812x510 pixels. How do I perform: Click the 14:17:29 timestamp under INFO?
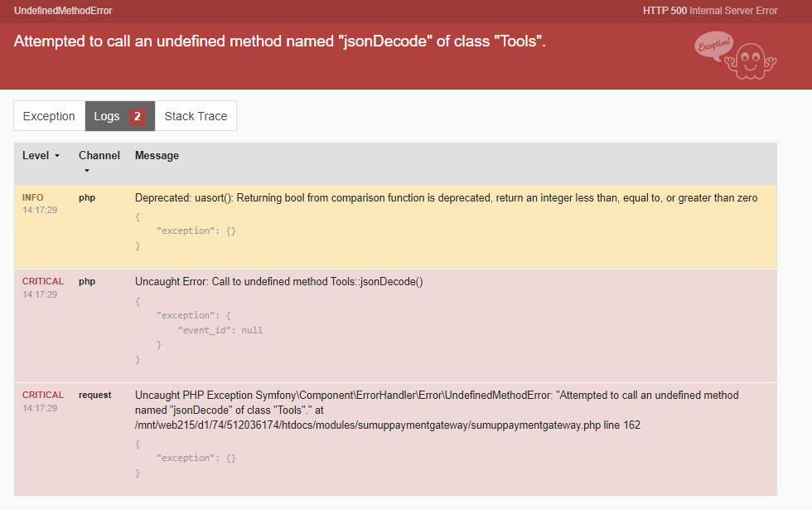coord(40,211)
